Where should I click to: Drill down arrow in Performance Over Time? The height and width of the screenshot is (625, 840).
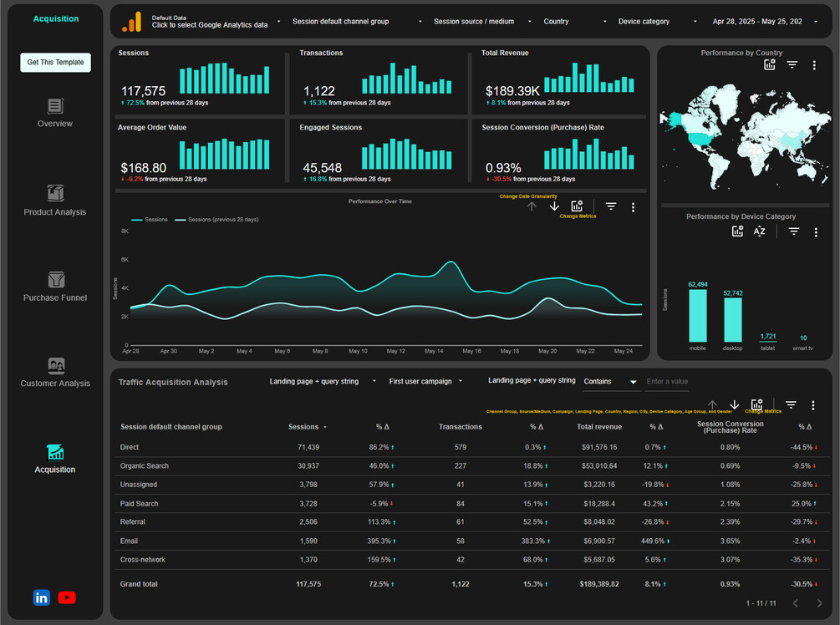pyautogui.click(x=554, y=206)
